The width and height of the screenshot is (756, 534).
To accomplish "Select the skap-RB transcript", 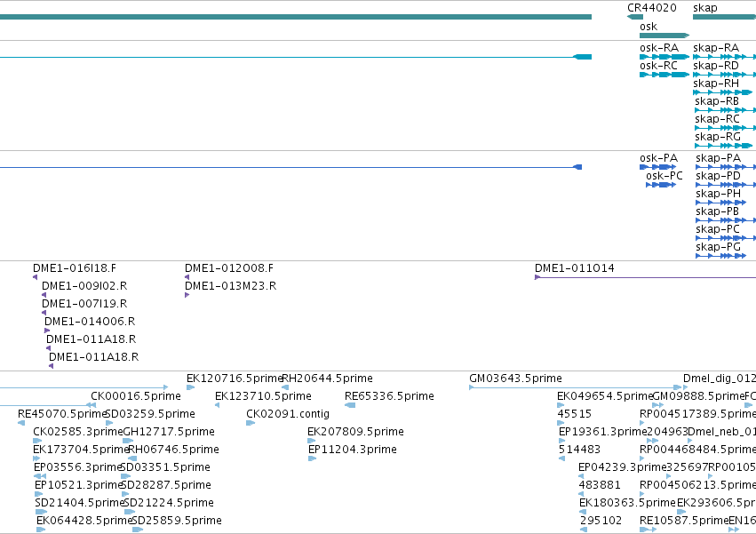I will pos(725,110).
